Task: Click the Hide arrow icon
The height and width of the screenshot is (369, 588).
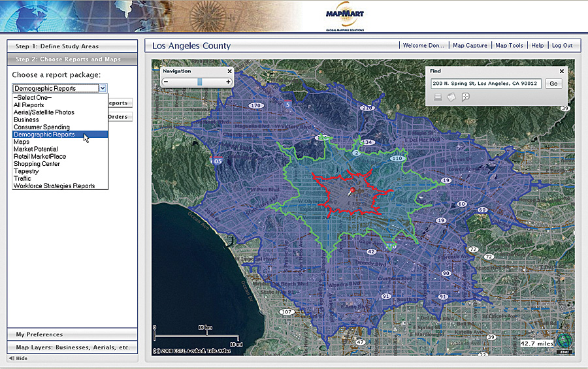Action: [12, 358]
